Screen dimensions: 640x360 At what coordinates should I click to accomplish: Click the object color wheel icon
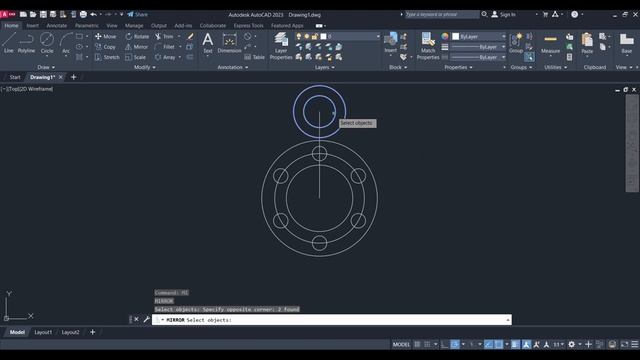444,36
